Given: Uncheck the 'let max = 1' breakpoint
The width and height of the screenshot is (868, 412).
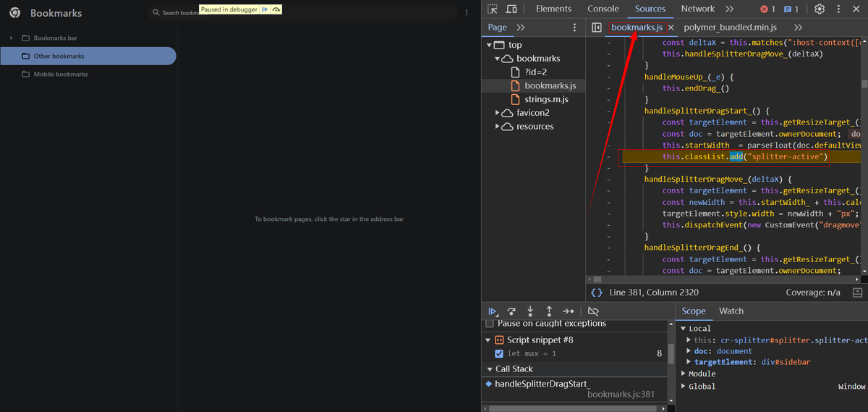Looking at the screenshot, I should pos(499,353).
